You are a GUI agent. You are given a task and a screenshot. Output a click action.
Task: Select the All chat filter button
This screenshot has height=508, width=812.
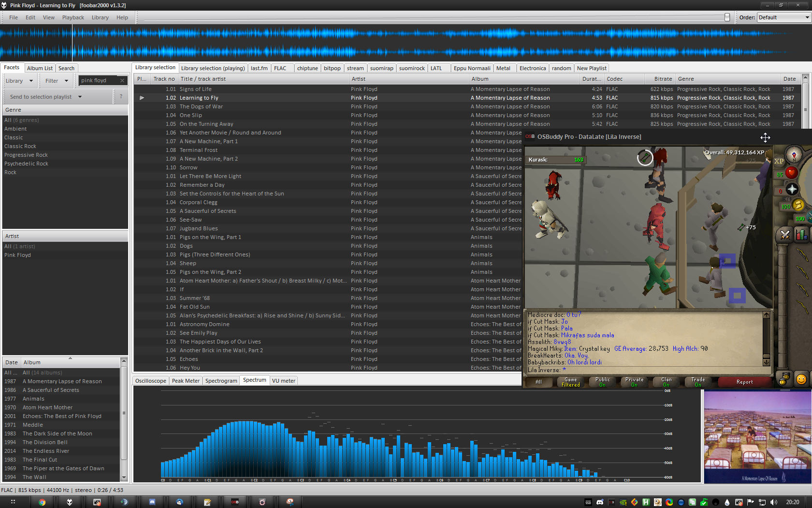538,382
